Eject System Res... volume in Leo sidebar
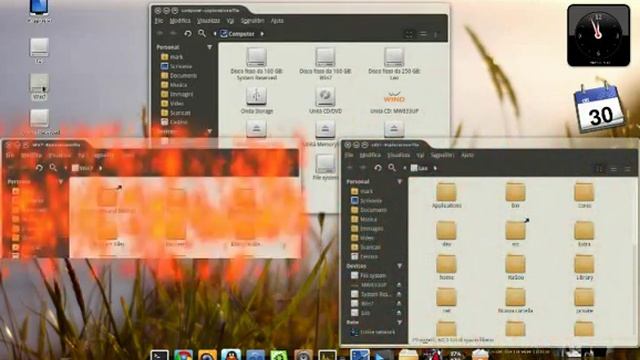The width and height of the screenshot is (640, 360). pos(399,294)
